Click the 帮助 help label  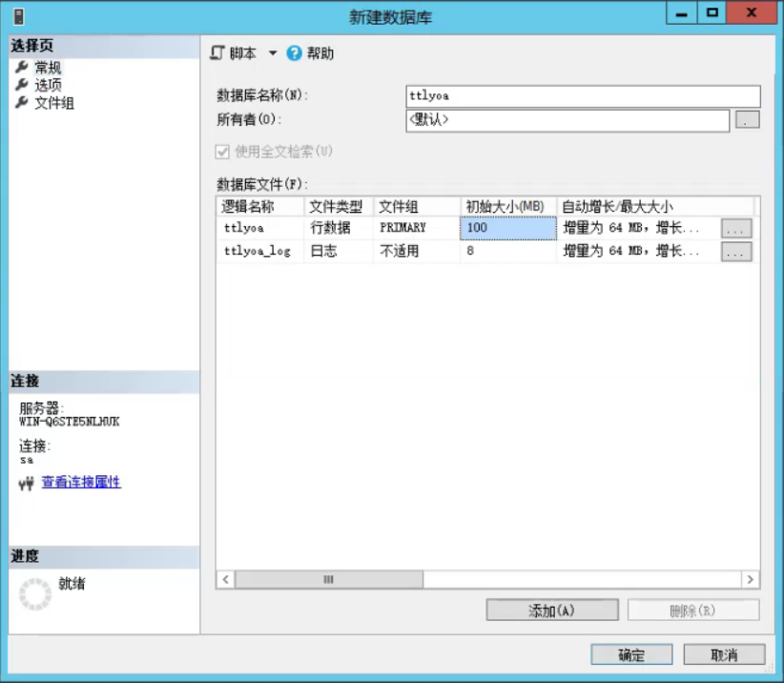click(x=320, y=53)
